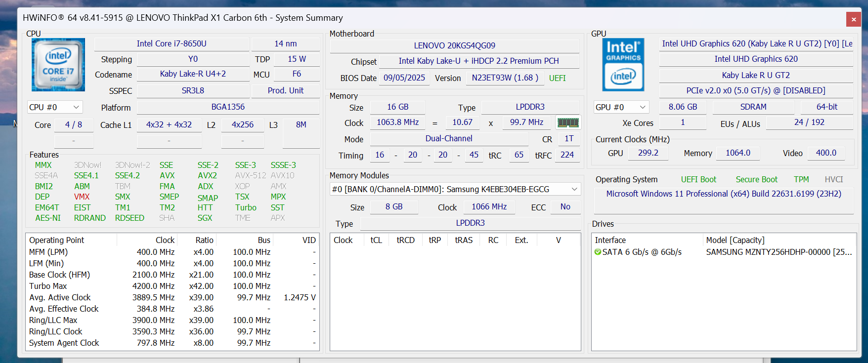
Task: Click the 09/05/2025 BIOS date field
Action: 404,78
